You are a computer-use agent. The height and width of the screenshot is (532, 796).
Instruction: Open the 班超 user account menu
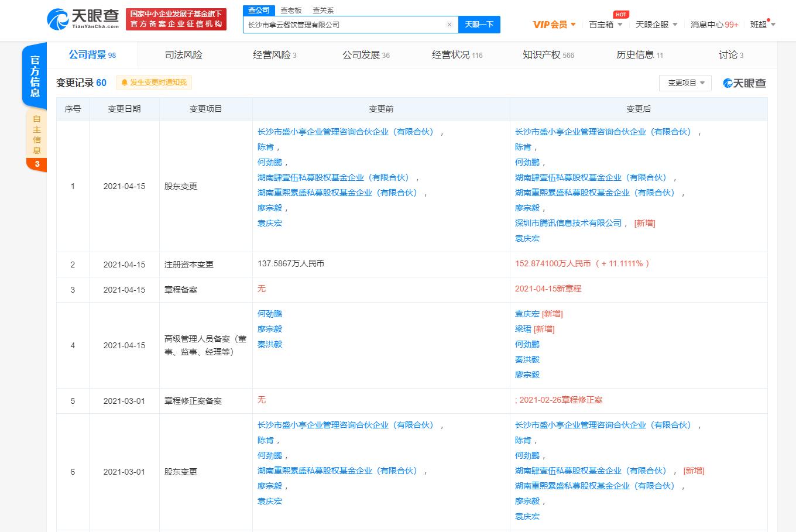(762, 25)
